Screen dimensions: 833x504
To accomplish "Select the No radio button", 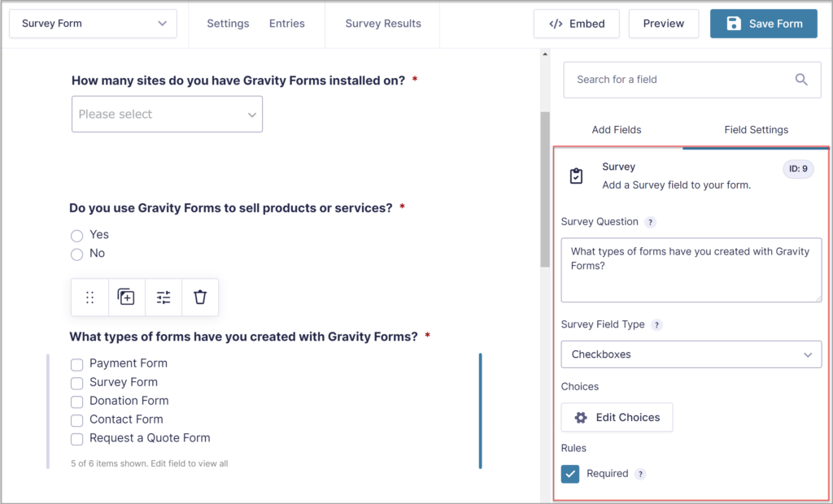I will [x=77, y=254].
